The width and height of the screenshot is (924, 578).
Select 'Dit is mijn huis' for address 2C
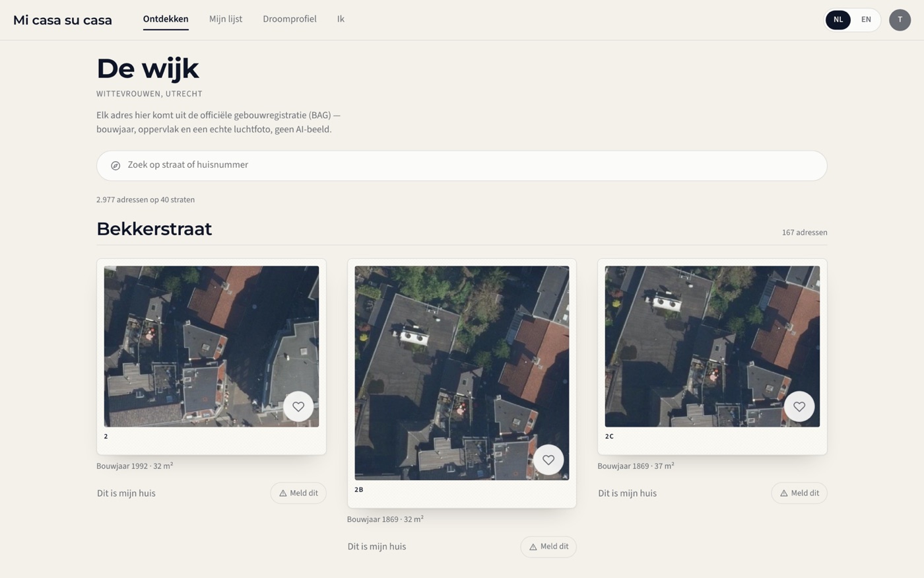coord(627,493)
